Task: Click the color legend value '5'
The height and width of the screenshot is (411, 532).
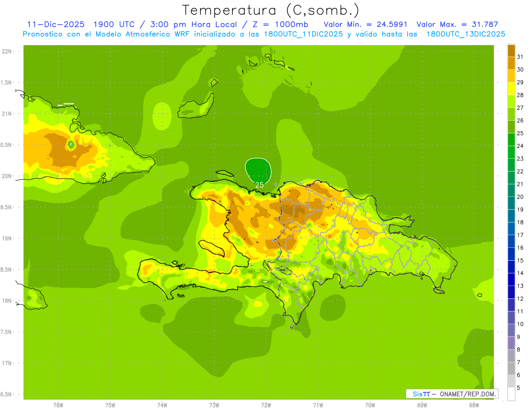Action: 519,388
